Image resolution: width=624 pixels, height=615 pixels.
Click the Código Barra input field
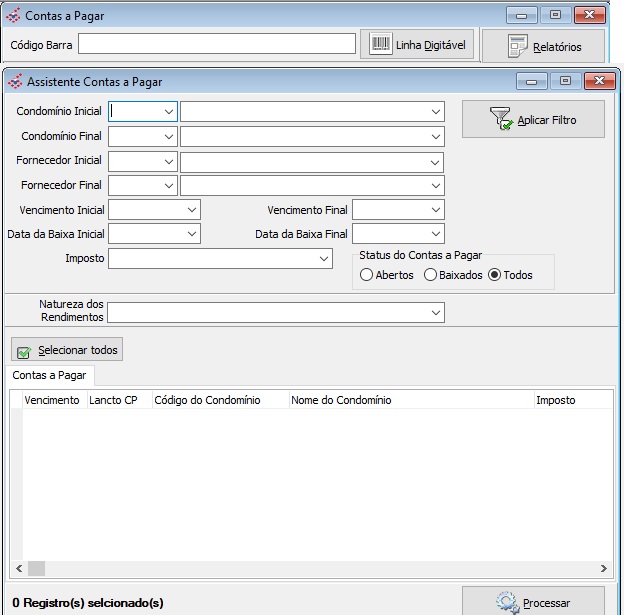pos(217,44)
